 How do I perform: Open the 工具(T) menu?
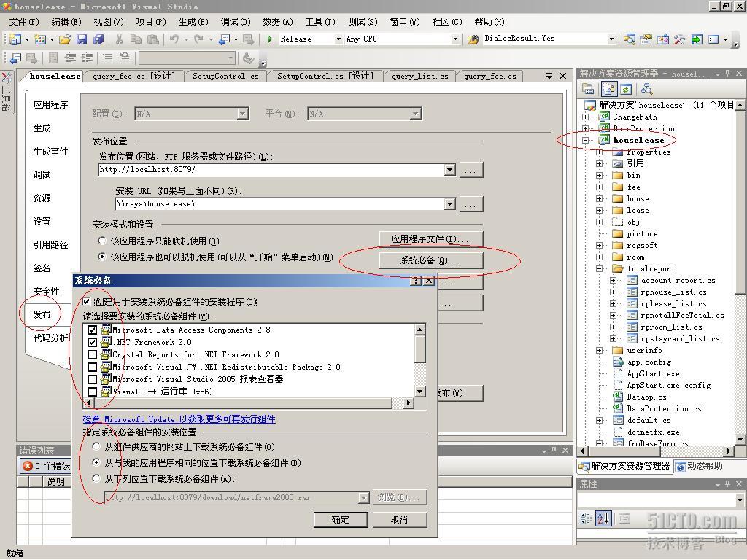[x=320, y=22]
